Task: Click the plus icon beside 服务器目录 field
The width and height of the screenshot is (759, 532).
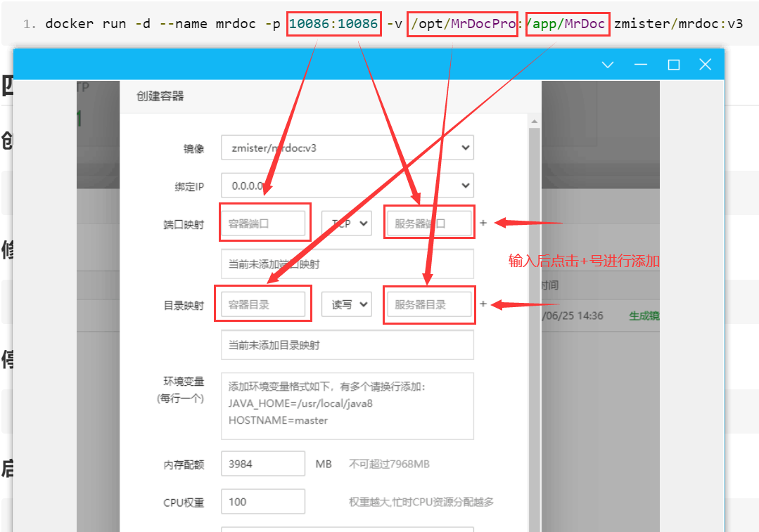Action: coord(483,304)
